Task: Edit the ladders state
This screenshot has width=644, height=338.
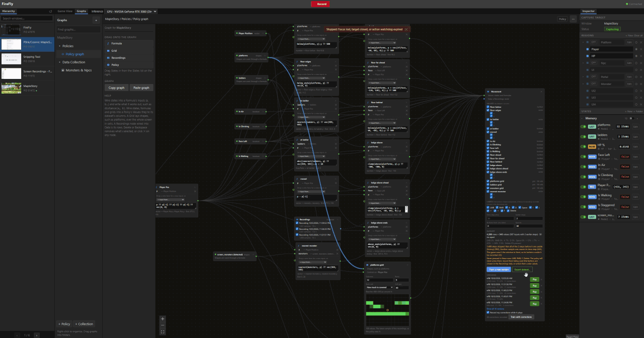Action: coord(635,137)
